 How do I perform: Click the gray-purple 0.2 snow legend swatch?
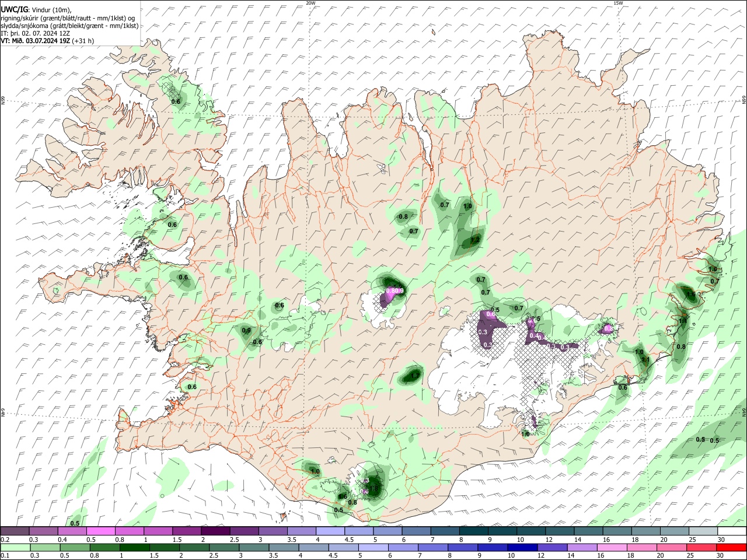pyautogui.click(x=15, y=531)
